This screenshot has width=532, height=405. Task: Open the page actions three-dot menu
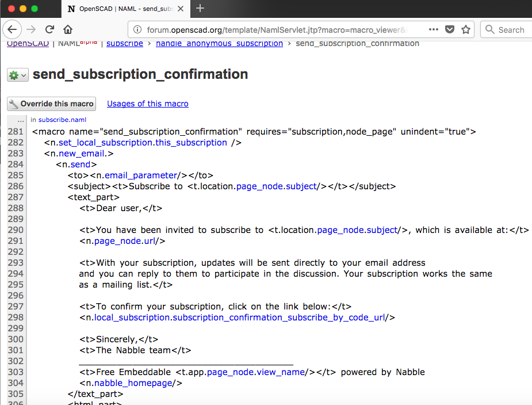[x=434, y=29]
